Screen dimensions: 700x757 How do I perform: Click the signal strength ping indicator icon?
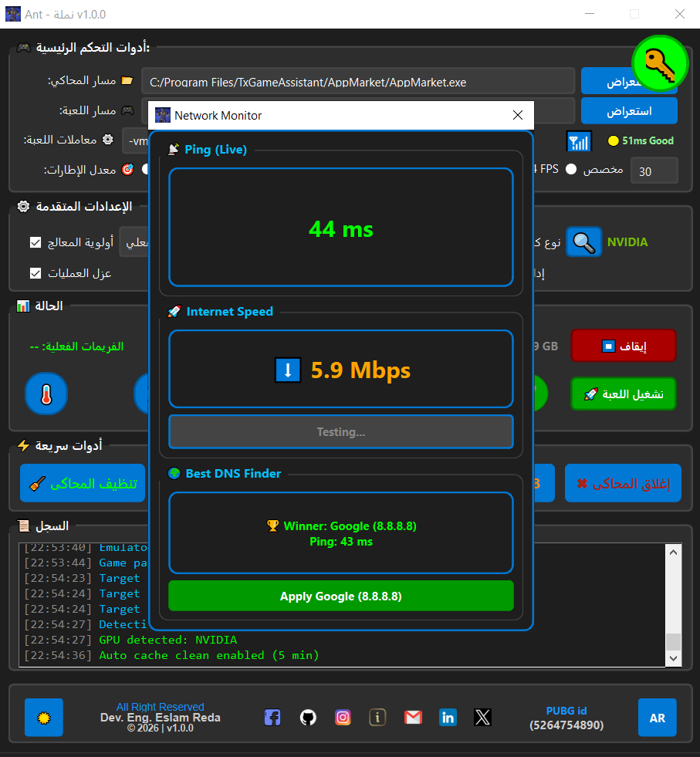580,141
